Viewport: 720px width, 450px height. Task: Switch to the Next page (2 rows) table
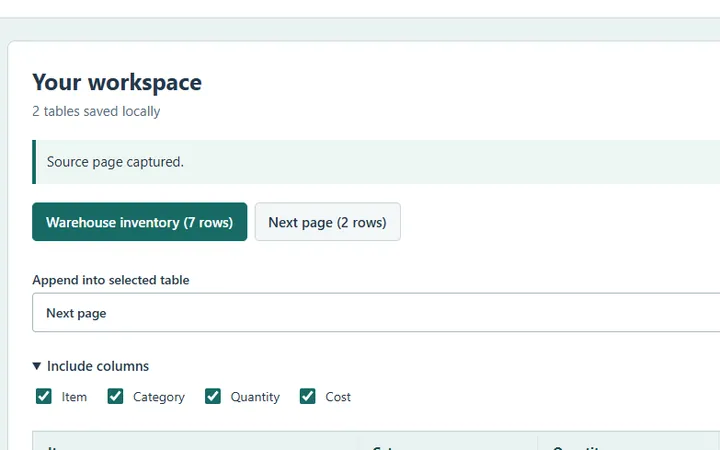click(327, 222)
